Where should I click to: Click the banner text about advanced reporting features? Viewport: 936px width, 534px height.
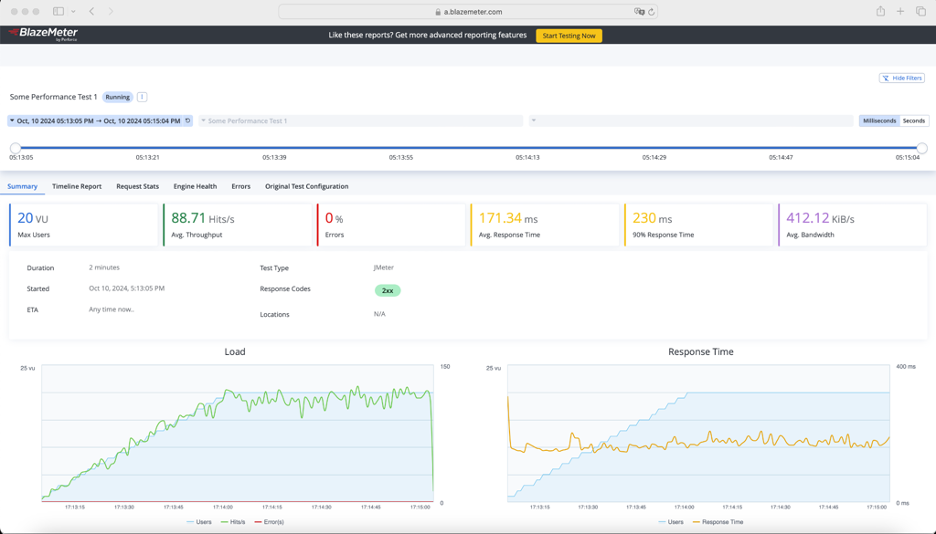pyautogui.click(x=427, y=35)
